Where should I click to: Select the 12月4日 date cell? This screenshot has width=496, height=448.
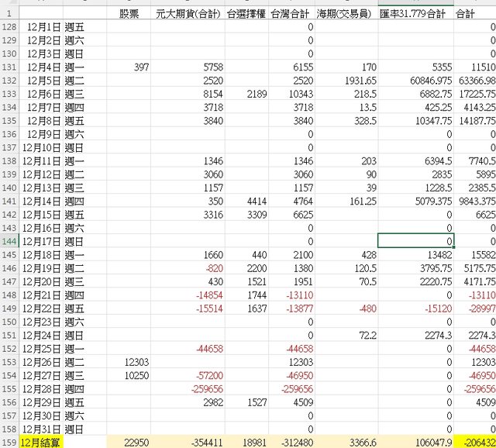click(x=43, y=67)
